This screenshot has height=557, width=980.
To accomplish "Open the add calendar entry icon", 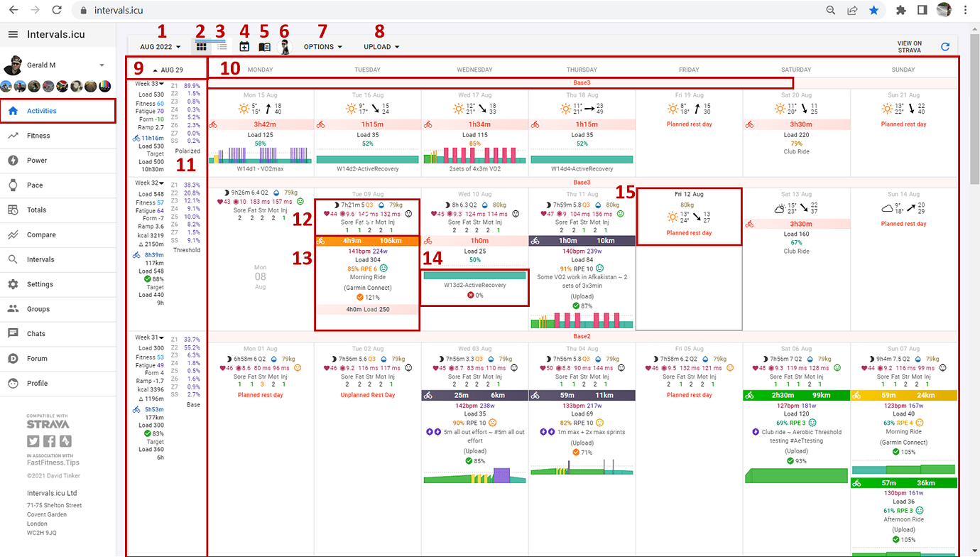I will click(x=244, y=45).
